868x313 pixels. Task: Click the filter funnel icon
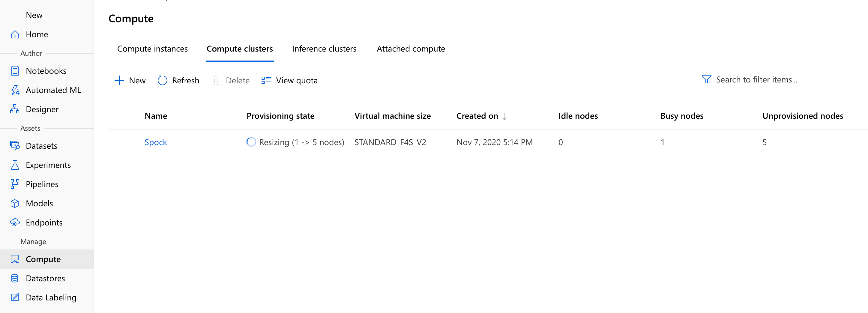tap(706, 79)
